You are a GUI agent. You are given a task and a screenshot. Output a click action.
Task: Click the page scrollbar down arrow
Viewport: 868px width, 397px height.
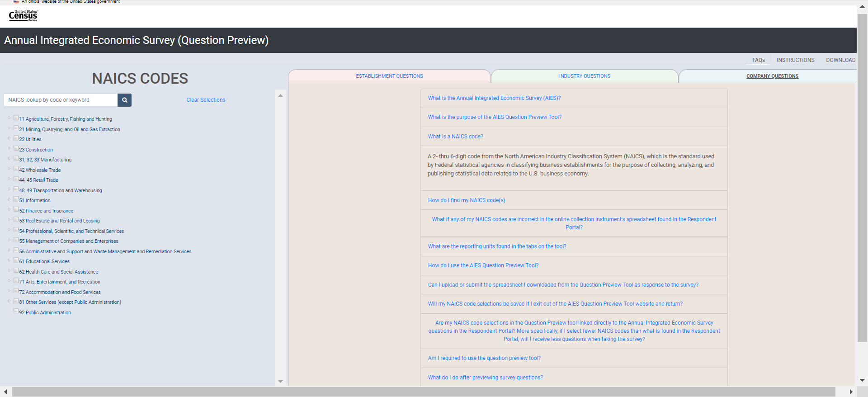(x=862, y=380)
